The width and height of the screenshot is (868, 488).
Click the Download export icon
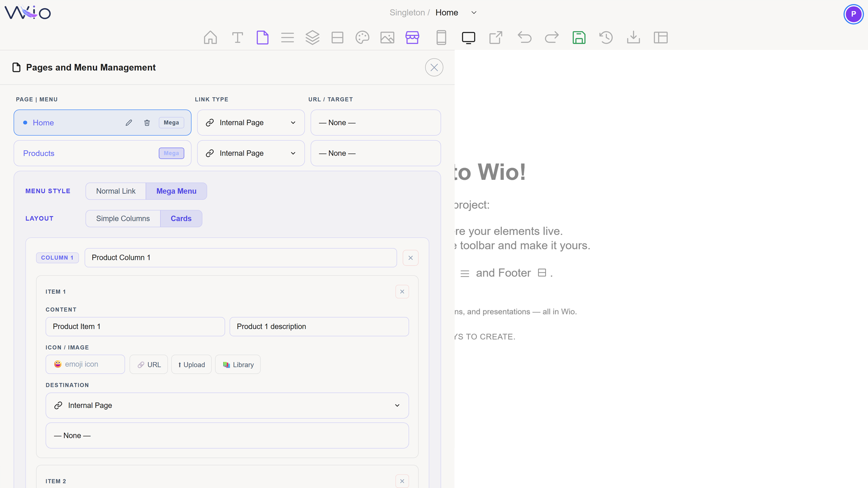click(633, 38)
